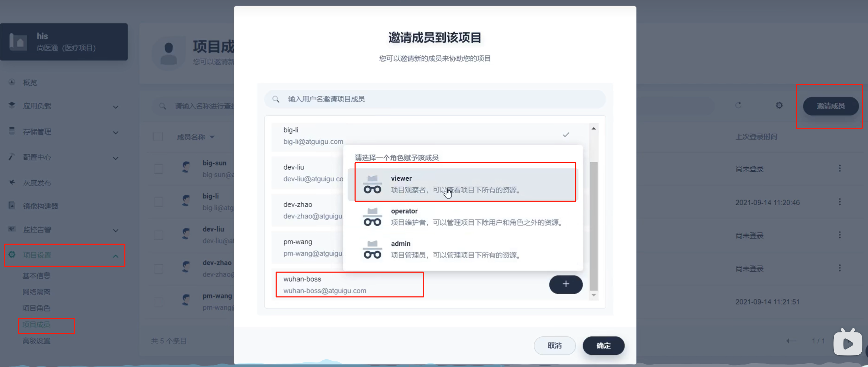Viewport: 868px width, 367px height.
Task: Click the 监控告警 monitor icon
Action: coord(12,229)
